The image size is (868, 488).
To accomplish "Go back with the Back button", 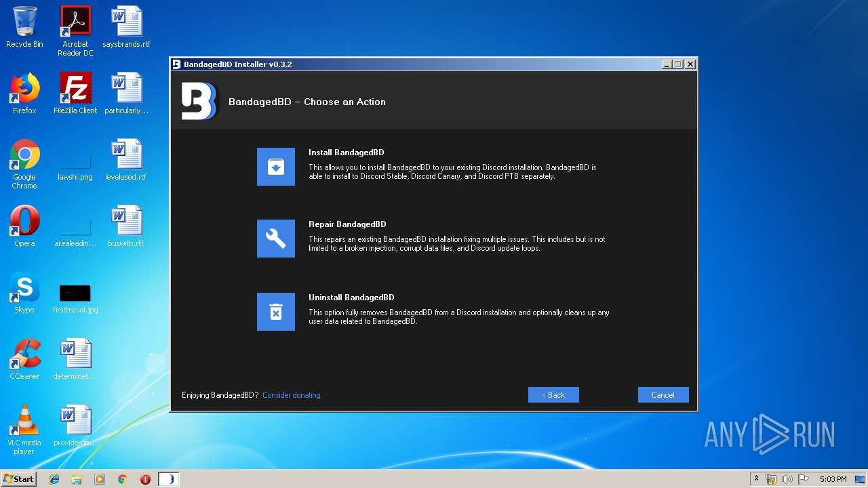I will click(553, 395).
